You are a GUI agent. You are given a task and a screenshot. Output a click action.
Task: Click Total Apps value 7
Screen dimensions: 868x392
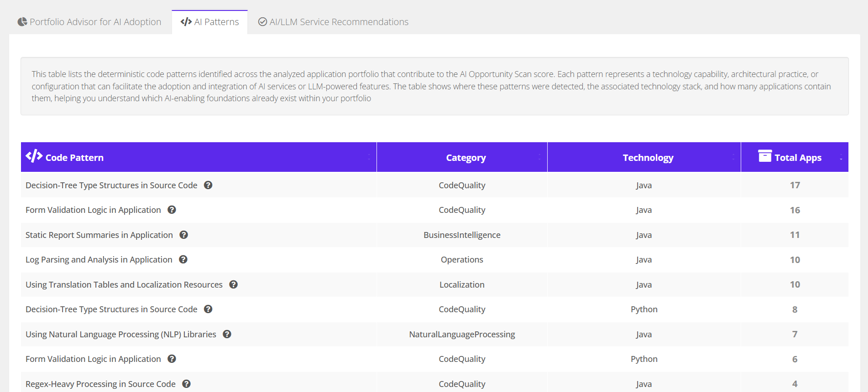795,334
